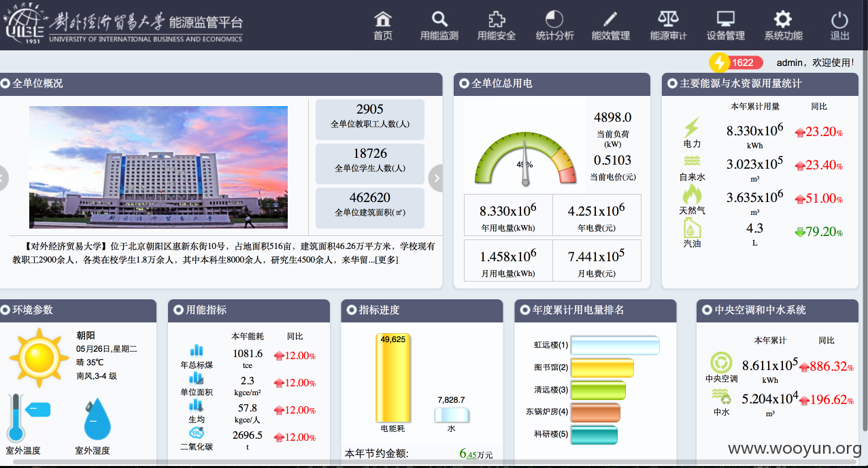Viewport: 868px width, 468px height.
Task: Click the campus building photo
Action: click(158, 167)
